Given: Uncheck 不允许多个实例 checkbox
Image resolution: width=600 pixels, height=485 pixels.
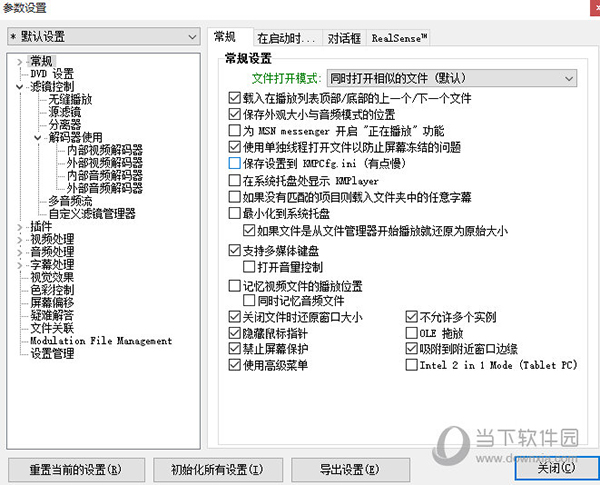Looking at the screenshot, I should (x=411, y=317).
